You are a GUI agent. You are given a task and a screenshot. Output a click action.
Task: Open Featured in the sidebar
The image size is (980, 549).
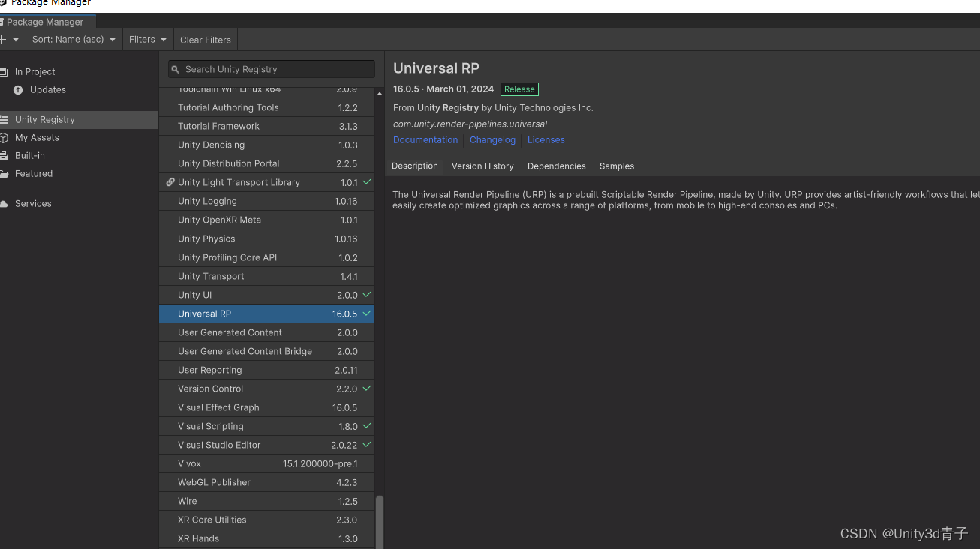point(79,173)
